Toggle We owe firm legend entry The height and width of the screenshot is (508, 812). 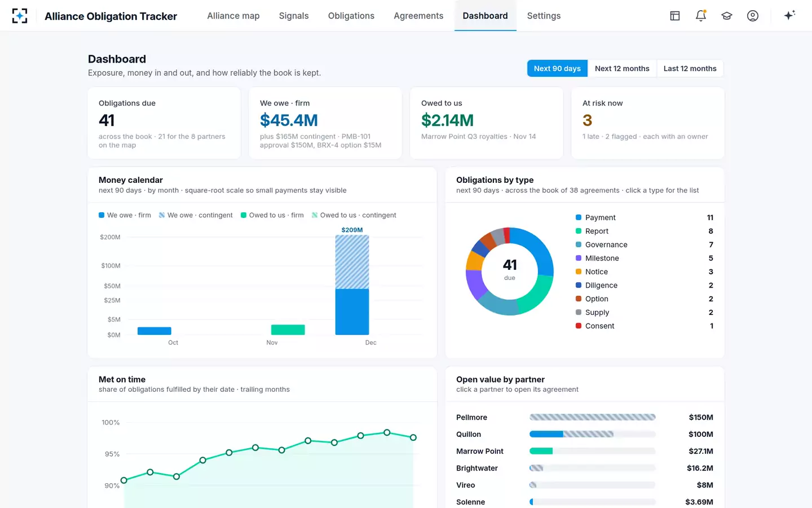[x=125, y=215]
